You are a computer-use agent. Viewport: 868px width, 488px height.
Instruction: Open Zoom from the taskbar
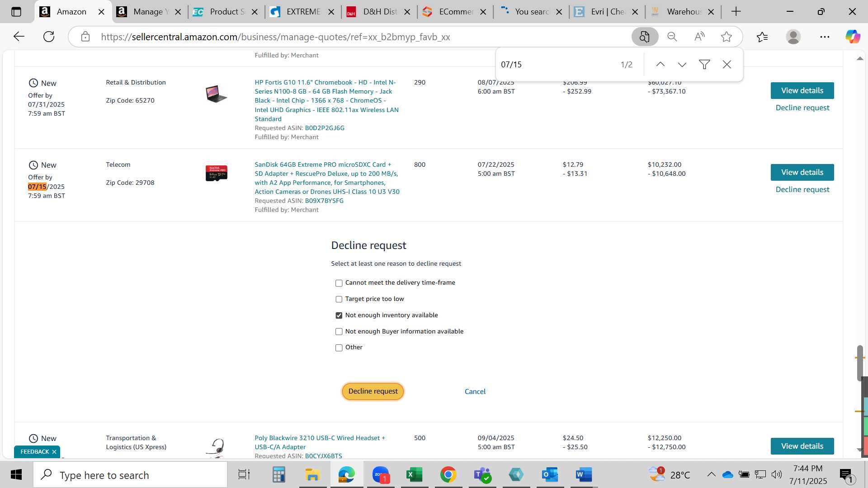point(381,475)
